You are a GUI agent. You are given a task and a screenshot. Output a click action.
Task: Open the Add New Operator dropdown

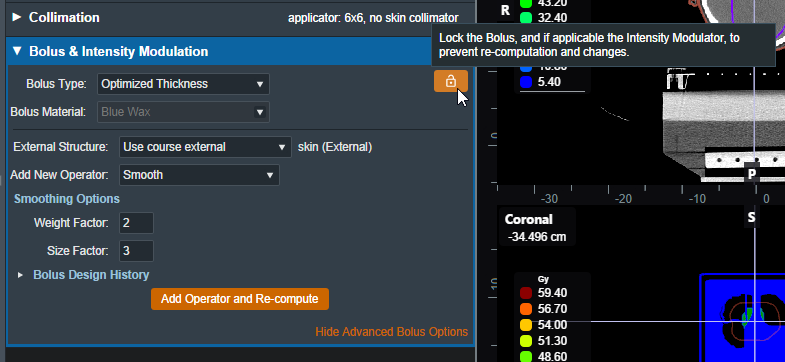coord(199,175)
